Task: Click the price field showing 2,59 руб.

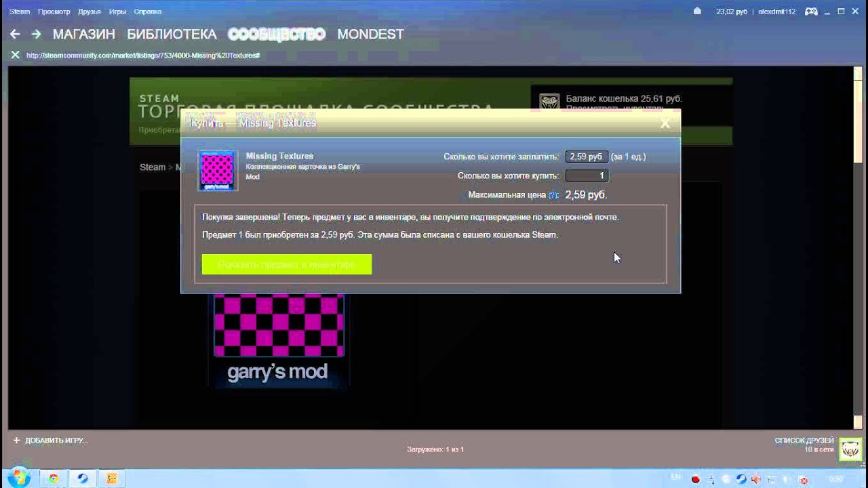Action: click(587, 157)
